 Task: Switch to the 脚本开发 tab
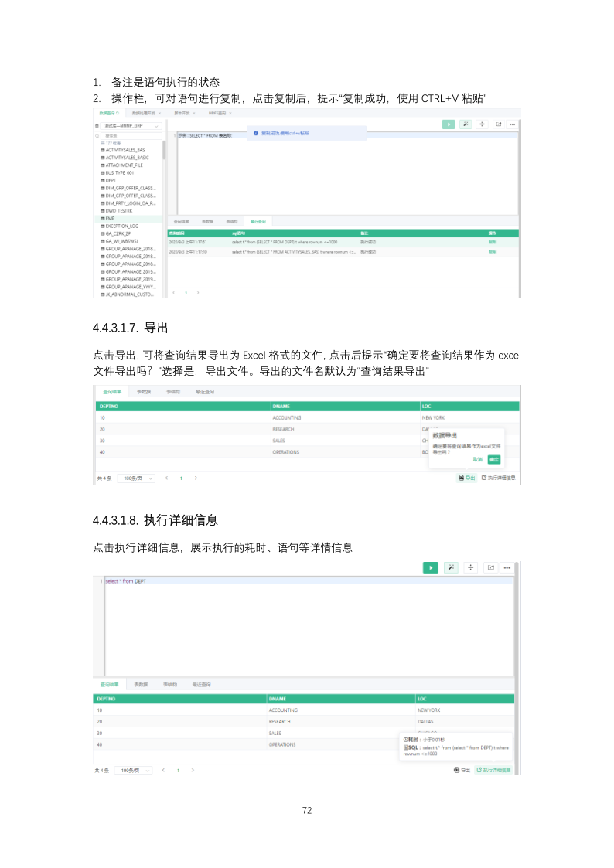(182, 114)
